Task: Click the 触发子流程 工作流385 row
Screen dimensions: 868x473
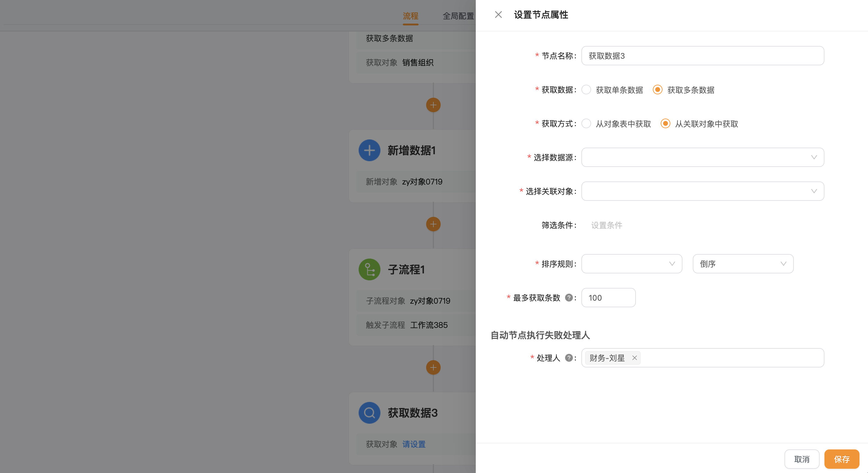Action: [416, 325]
